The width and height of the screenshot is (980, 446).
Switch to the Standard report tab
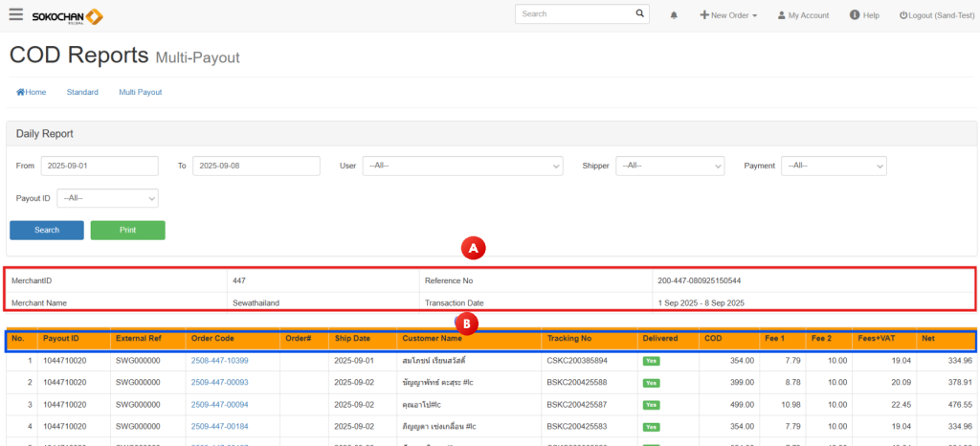point(82,92)
